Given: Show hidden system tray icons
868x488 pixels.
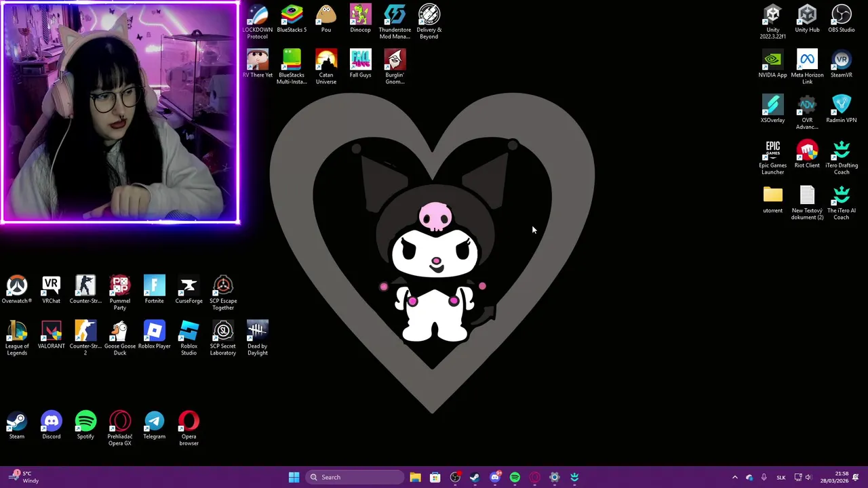Looking at the screenshot, I should click(734, 477).
